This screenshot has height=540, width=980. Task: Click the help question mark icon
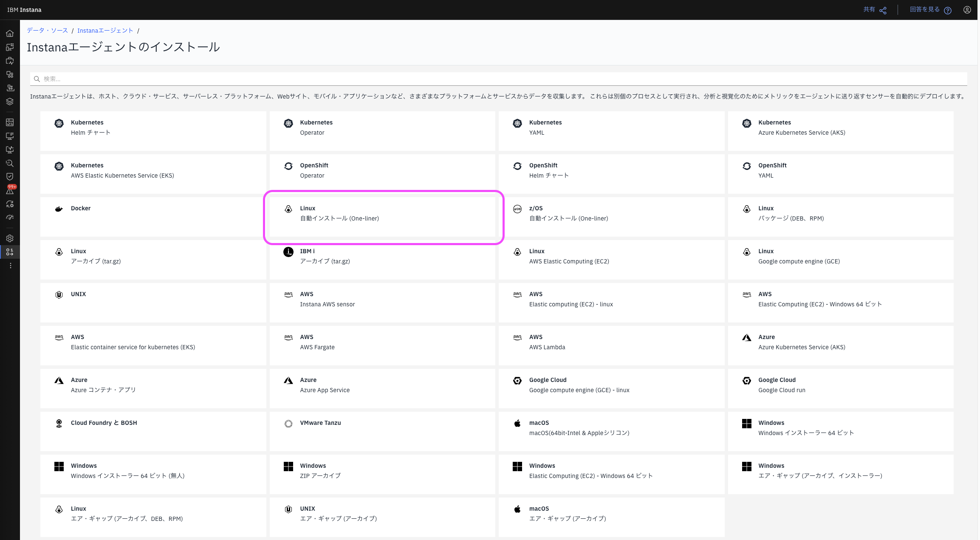947,10
